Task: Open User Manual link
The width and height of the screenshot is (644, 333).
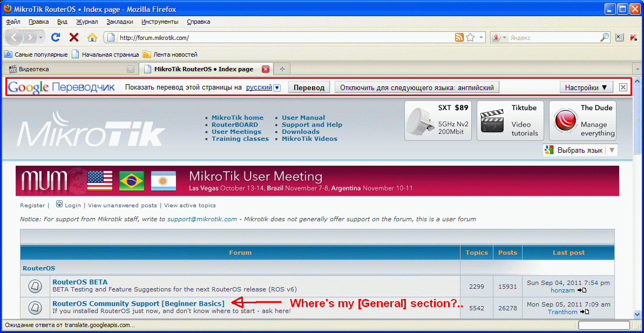Action: (303, 118)
